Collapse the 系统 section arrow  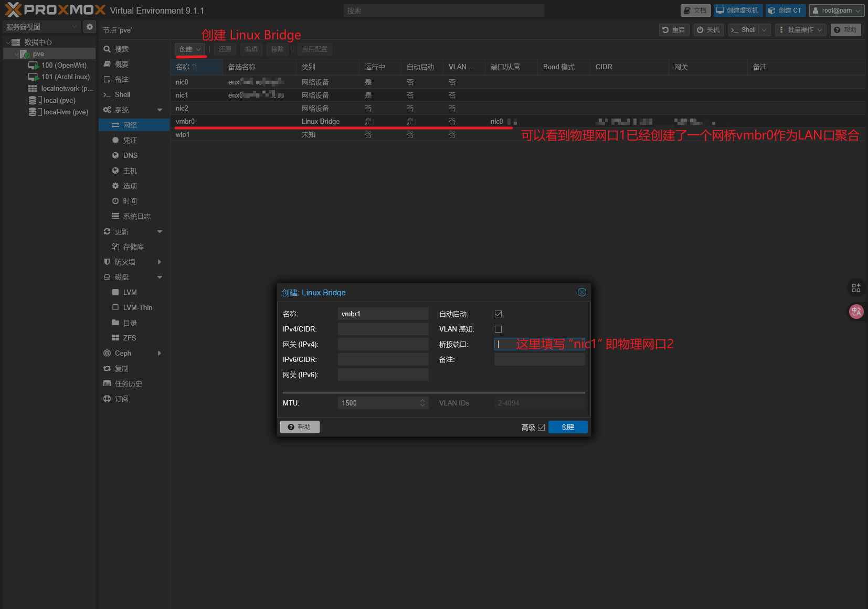click(x=160, y=110)
